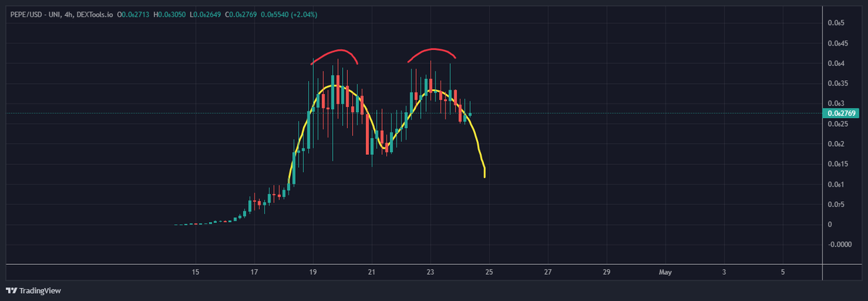Open the TradingView logo link
Image resolution: width=868 pixels, height=301 pixels.
(x=35, y=291)
